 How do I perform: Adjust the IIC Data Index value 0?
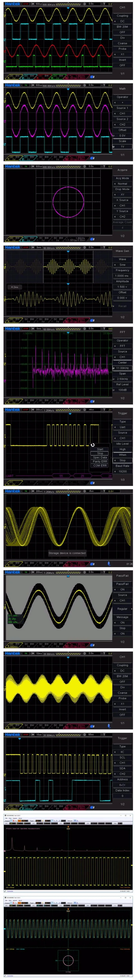(122, 796)
